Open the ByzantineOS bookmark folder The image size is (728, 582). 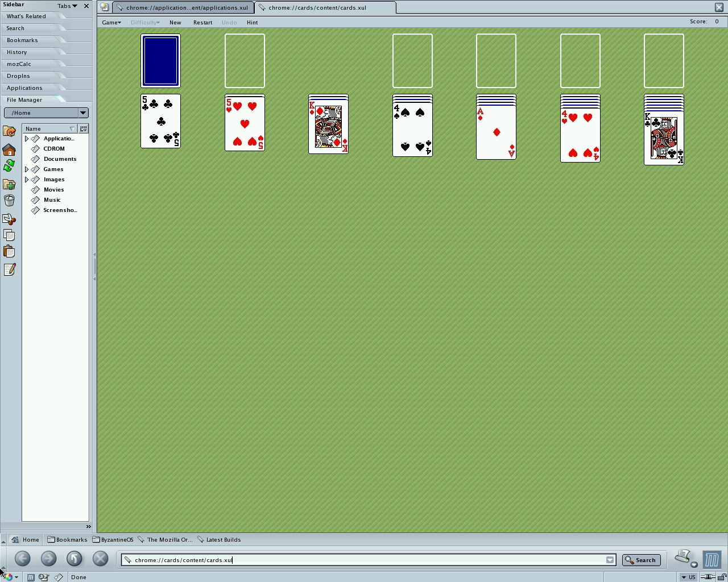pyautogui.click(x=113, y=539)
